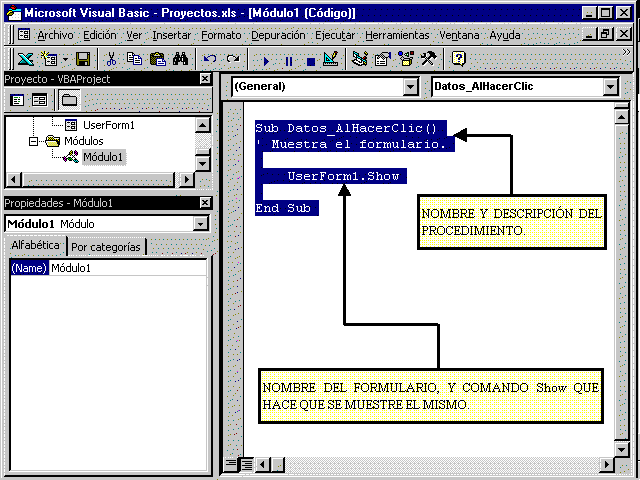
Task: Click the menu bar UserForm document icon
Action: (x=24, y=35)
